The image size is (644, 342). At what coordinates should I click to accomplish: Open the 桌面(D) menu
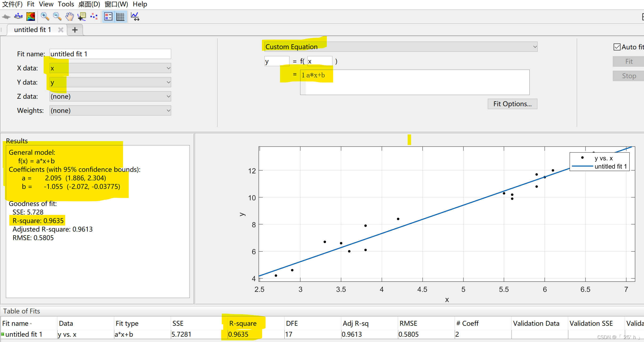[x=89, y=4]
